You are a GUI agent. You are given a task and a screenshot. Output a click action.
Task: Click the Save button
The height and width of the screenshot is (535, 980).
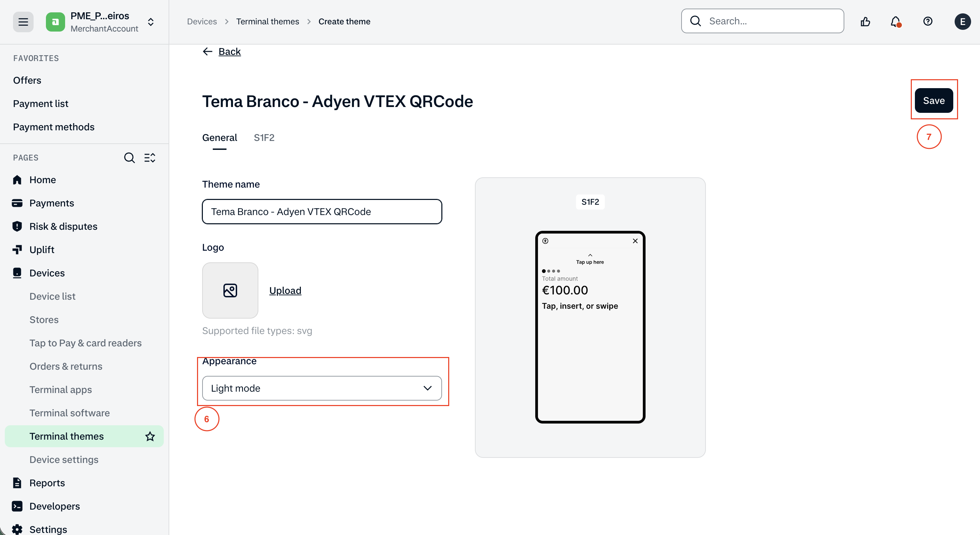pos(934,100)
